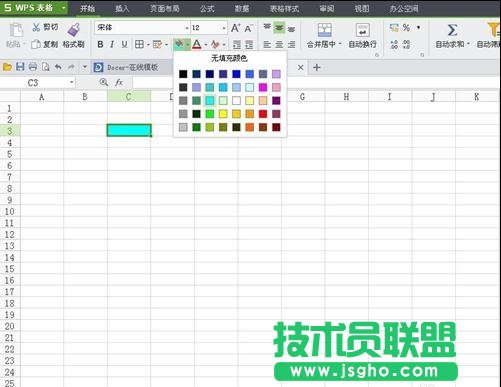Click the borders grid icon
This screenshot has height=387, width=501.
[139, 44]
